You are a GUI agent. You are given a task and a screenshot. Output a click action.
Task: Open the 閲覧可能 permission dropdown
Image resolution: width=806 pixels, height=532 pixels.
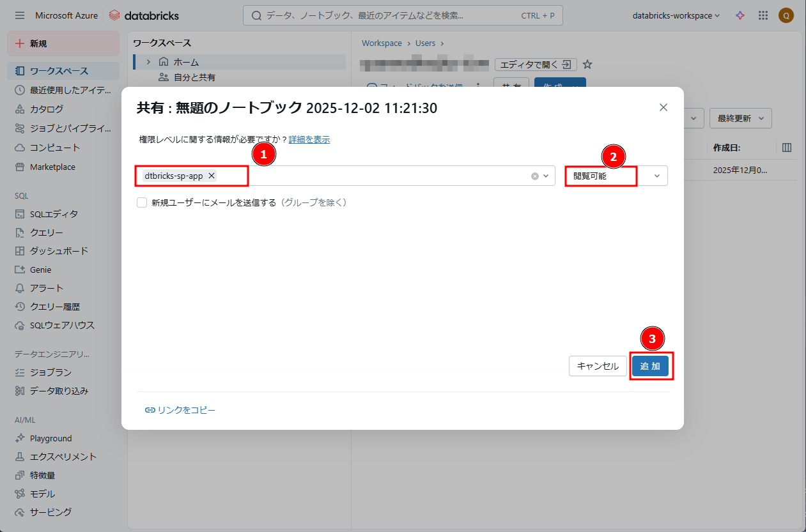click(616, 176)
